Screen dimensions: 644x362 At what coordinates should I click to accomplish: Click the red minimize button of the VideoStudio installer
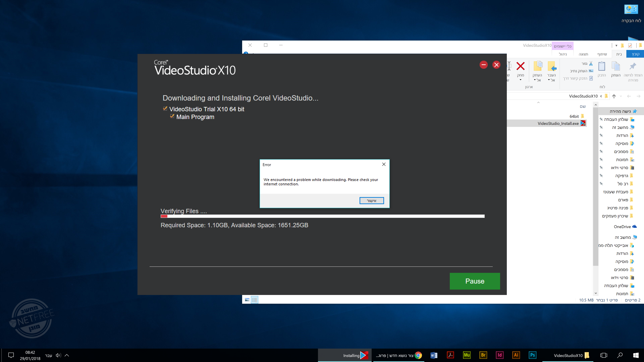(x=484, y=65)
